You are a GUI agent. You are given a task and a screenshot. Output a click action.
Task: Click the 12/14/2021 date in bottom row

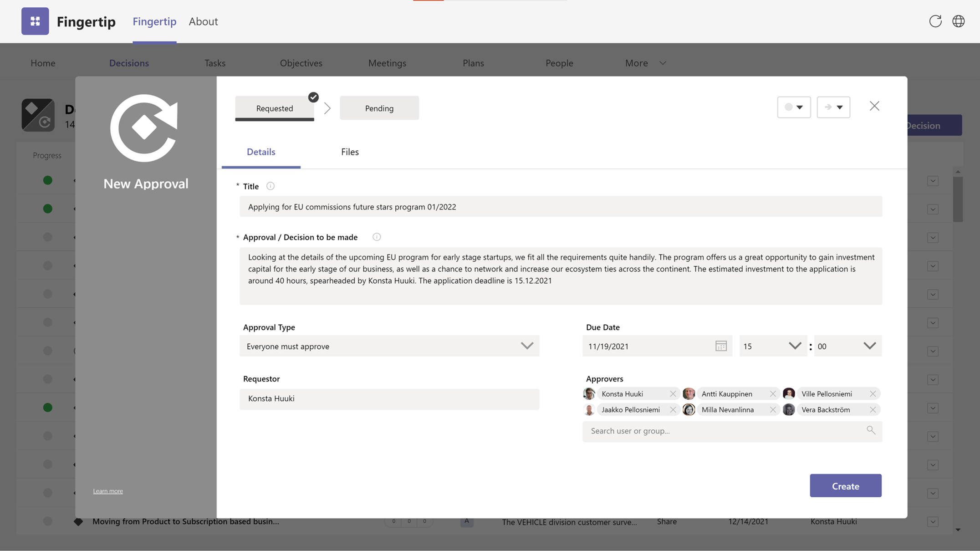click(x=748, y=521)
